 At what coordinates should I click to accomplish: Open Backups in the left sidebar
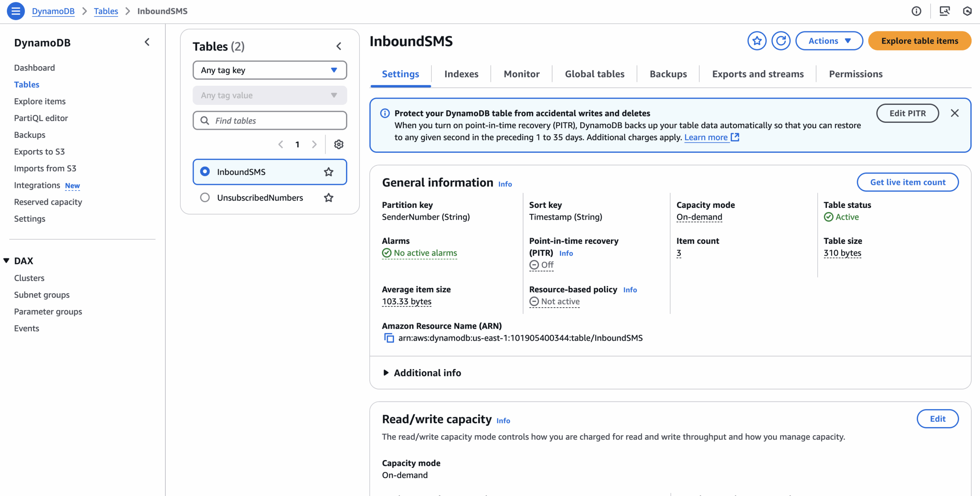click(29, 135)
